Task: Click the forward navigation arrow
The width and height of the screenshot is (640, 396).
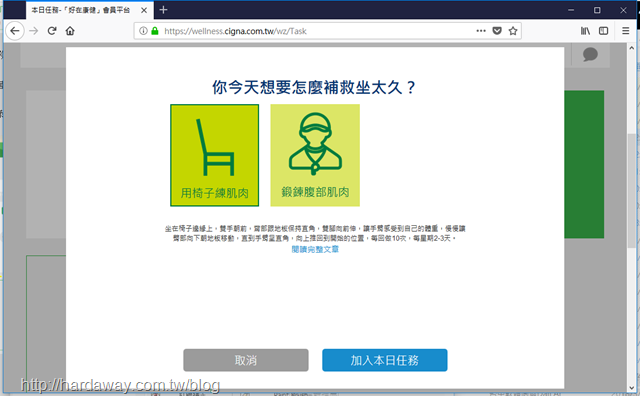Action: pos(33,31)
